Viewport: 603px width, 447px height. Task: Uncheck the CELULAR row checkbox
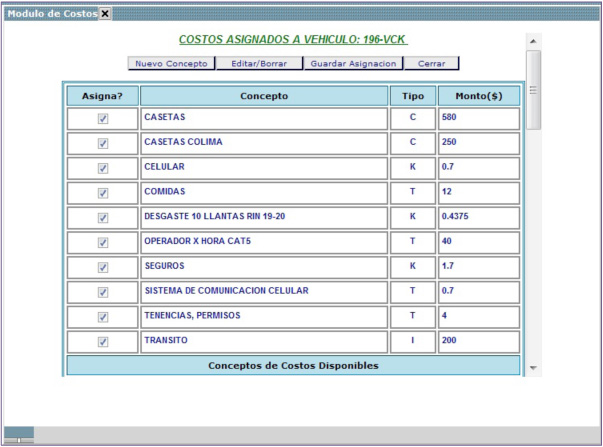pos(103,168)
